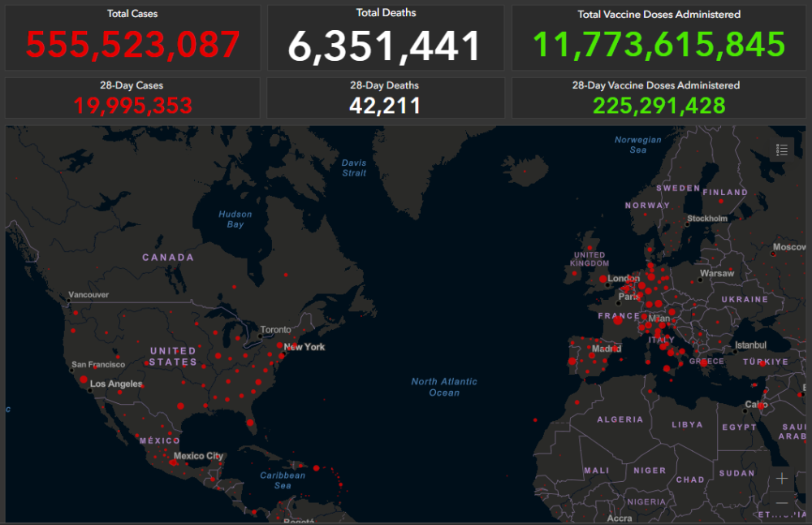Click the 28-Day Cases heading

coord(132,85)
